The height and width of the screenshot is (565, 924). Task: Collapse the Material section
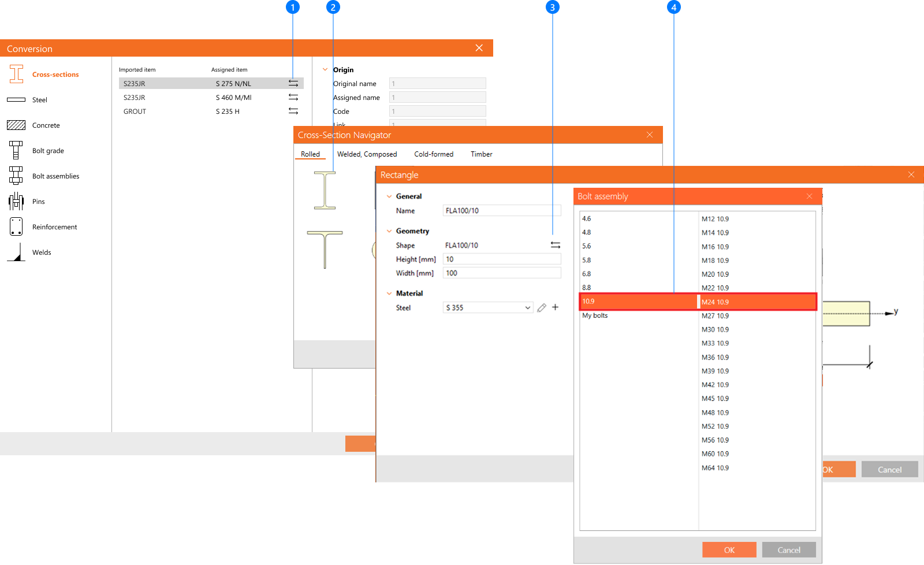tap(389, 293)
